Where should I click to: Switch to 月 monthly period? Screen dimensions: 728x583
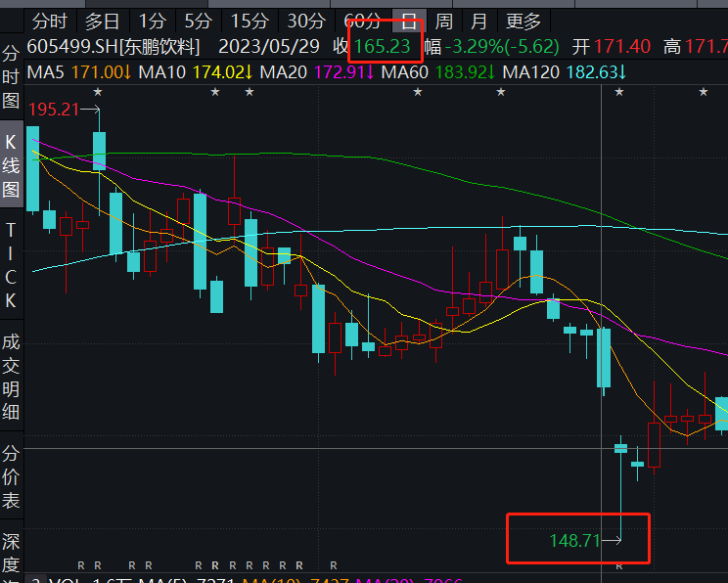tap(478, 21)
